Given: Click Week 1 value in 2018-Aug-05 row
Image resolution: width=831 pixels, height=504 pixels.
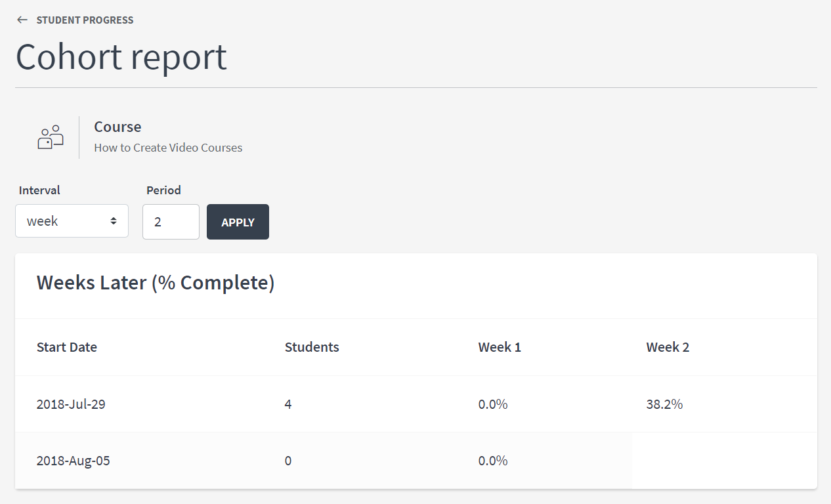Looking at the screenshot, I should pos(493,461).
